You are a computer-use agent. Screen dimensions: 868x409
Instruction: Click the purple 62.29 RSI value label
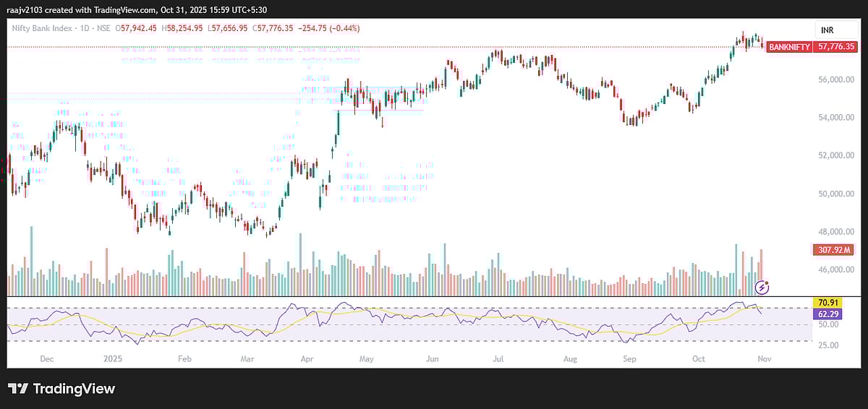826,314
